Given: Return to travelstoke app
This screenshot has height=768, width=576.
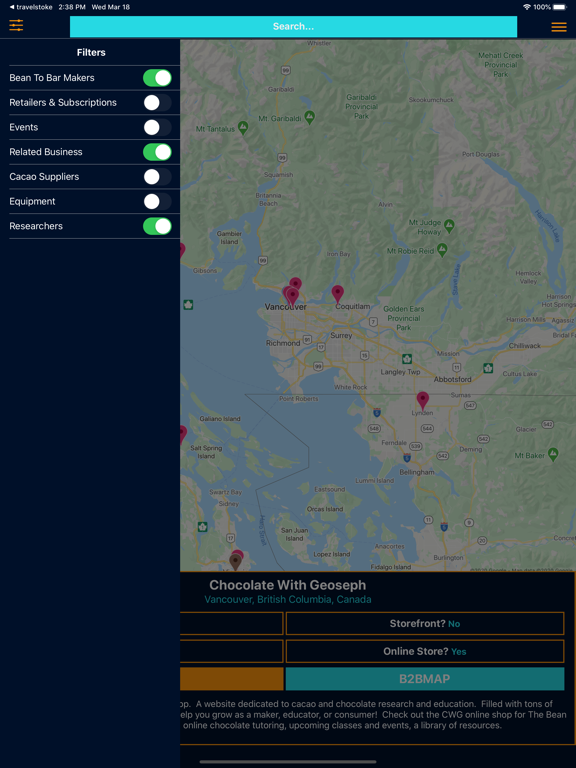Looking at the screenshot, I should [x=31, y=7].
